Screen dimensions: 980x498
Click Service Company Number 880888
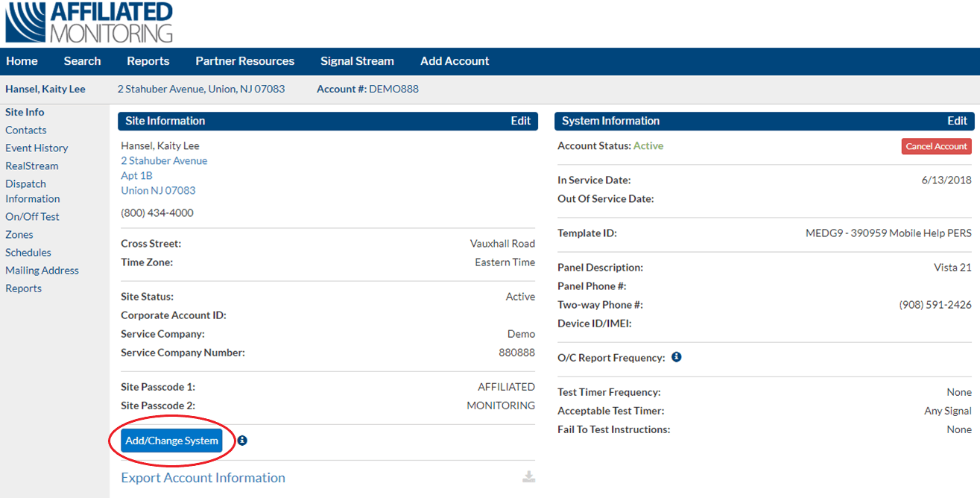pos(516,352)
